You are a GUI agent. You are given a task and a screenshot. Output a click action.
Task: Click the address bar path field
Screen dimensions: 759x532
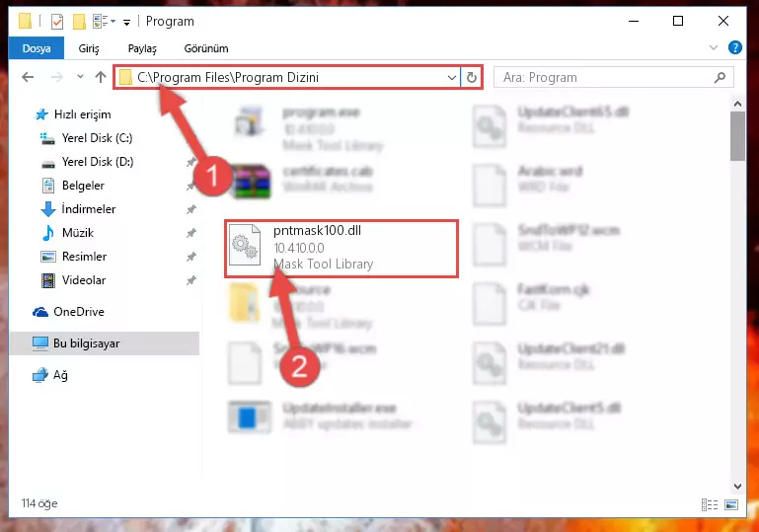pyautogui.click(x=288, y=77)
